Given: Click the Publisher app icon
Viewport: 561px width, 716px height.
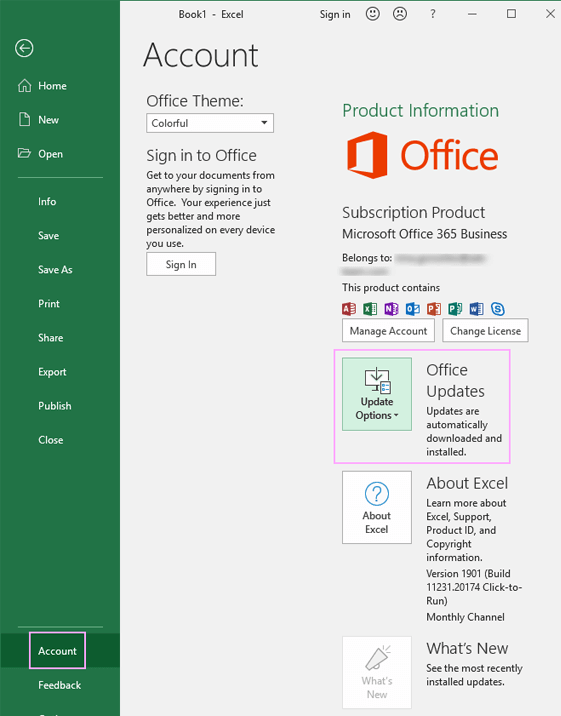Looking at the screenshot, I should (455, 309).
